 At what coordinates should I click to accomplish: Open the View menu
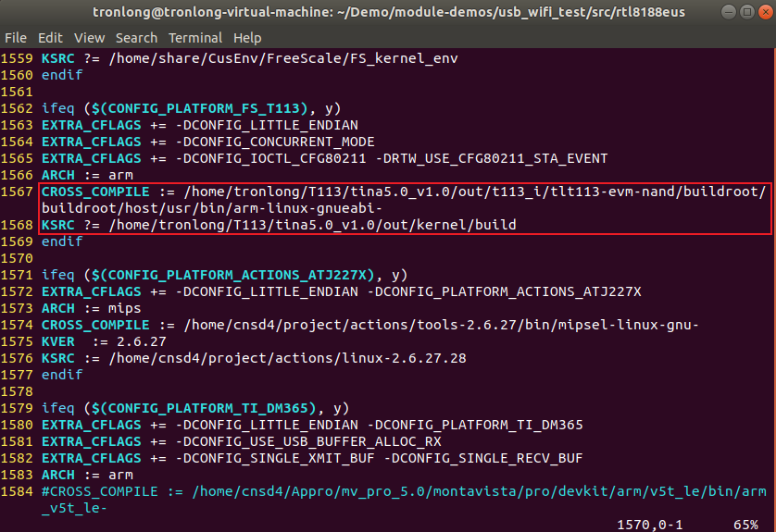[x=89, y=38]
